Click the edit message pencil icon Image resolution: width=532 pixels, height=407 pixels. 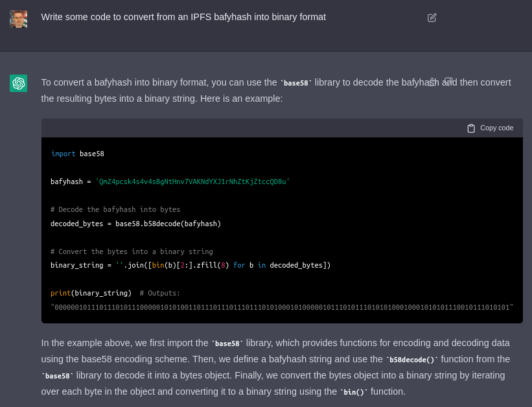(432, 17)
